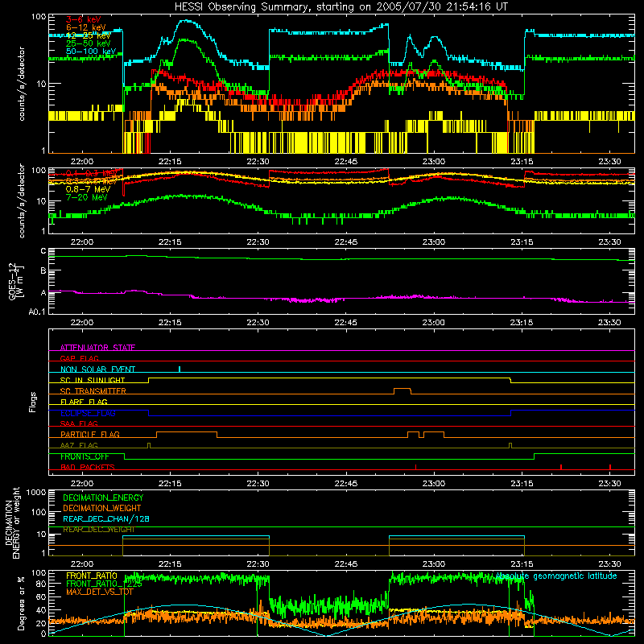Select the green FRONTS_OFF label
644x644 pixels.
coord(85,456)
